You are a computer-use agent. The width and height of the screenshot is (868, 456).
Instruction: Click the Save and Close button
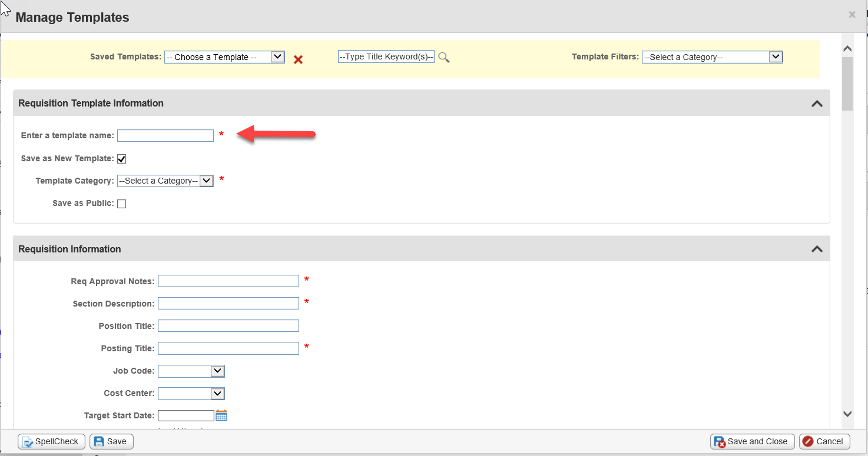752,441
